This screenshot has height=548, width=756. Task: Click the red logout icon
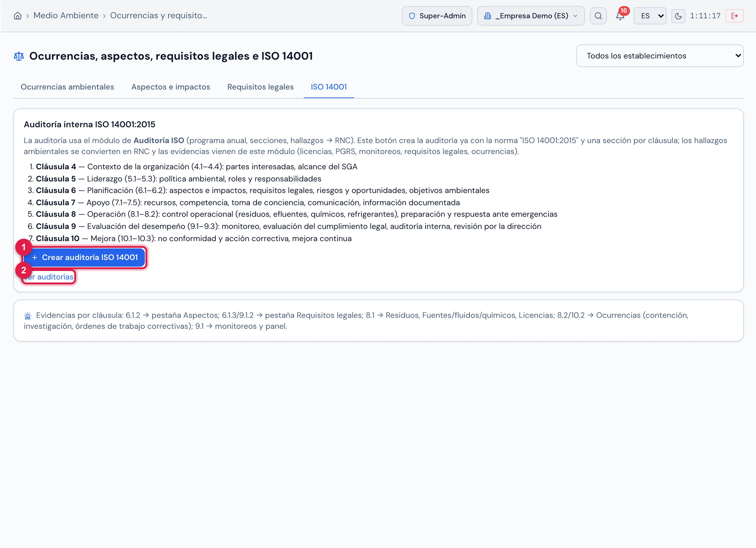pyautogui.click(x=734, y=16)
